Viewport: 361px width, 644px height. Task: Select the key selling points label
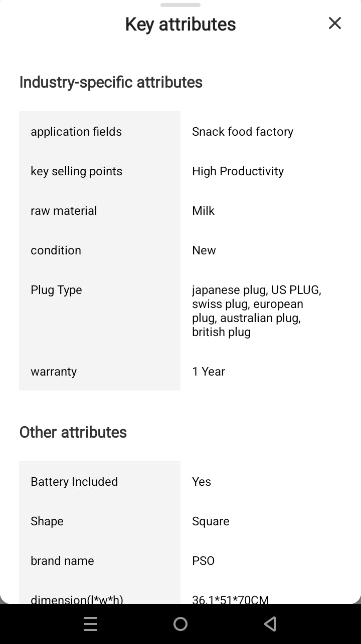point(76,171)
